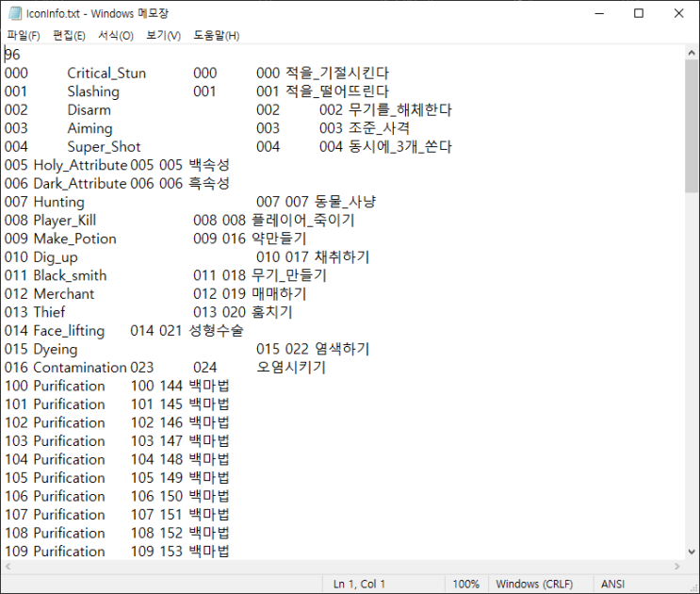Viewport: 700px width, 594px height.
Task: Click Korean text '채취하기'
Action: click(x=342, y=257)
